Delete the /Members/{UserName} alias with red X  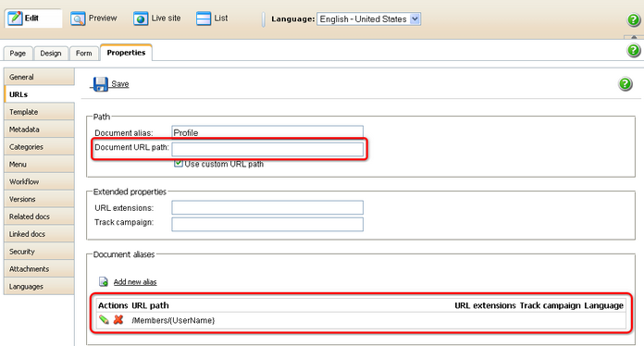118,320
